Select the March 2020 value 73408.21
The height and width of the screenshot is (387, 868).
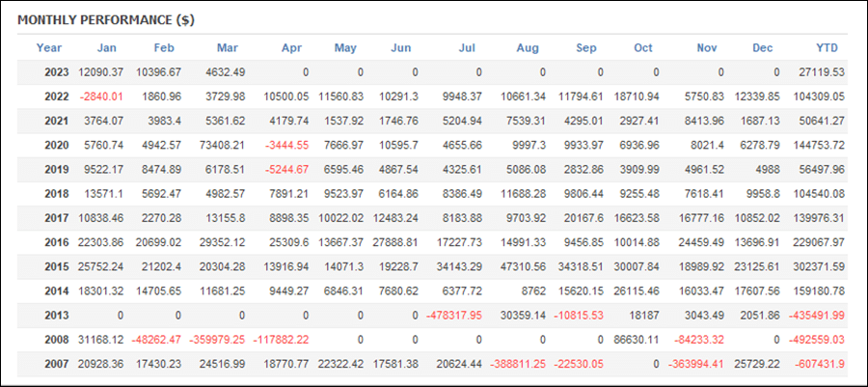[223, 146]
